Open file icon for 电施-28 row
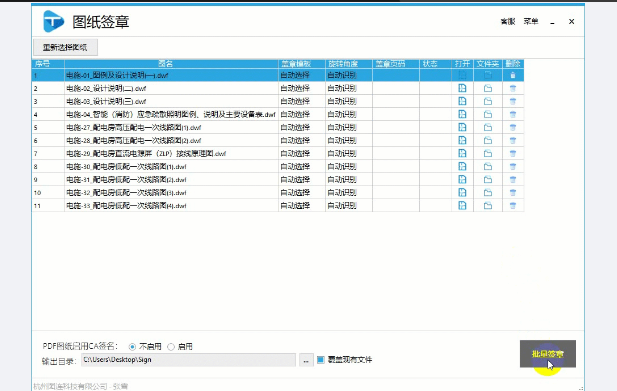 click(462, 140)
